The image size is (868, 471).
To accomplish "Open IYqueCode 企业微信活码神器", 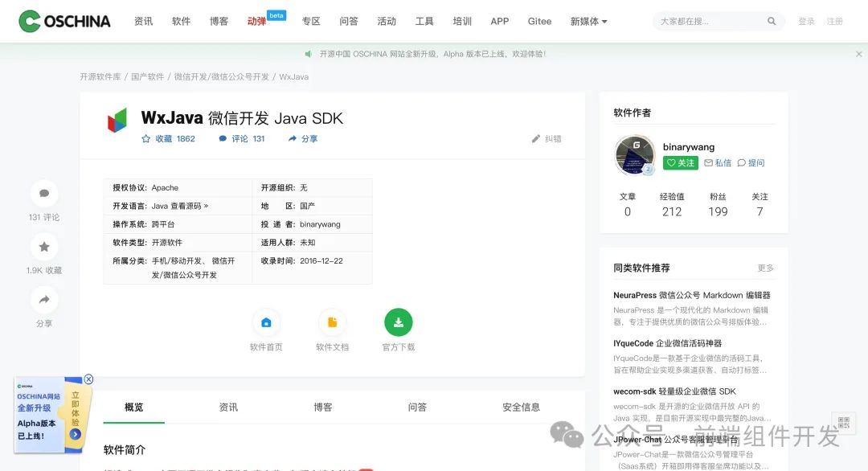I will [x=668, y=343].
